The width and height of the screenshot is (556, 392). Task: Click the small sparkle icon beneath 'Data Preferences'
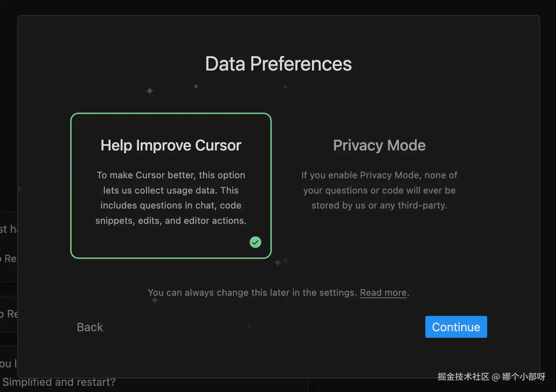[x=196, y=86]
